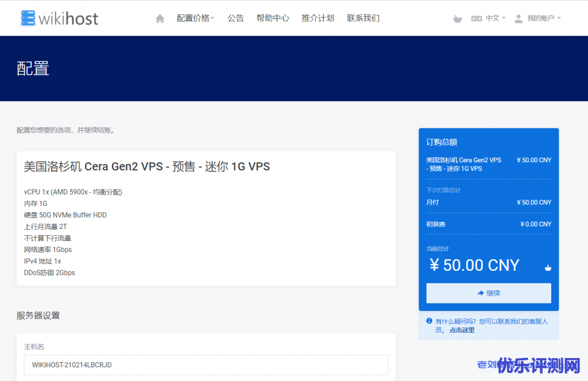Click the 下次付款总计 label
588x381 pixels.
(x=443, y=190)
